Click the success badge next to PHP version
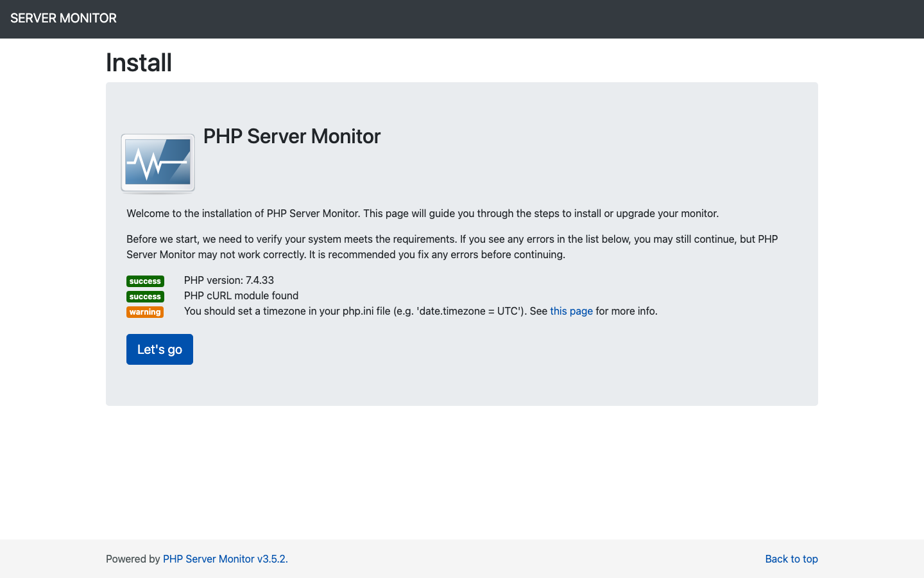The width and height of the screenshot is (924, 578). pyautogui.click(x=145, y=281)
